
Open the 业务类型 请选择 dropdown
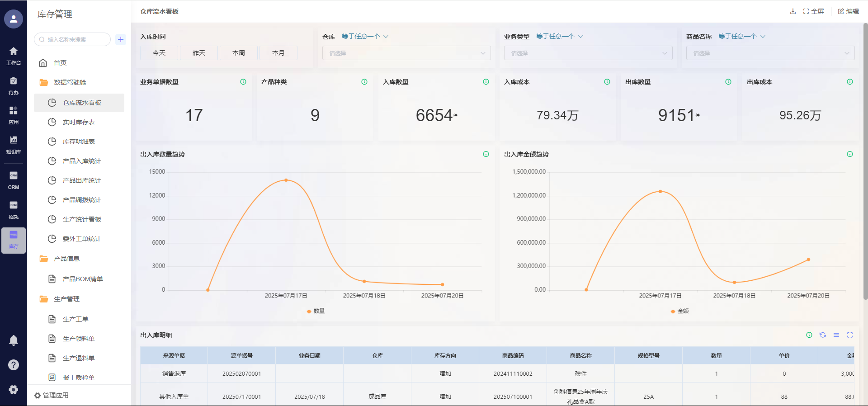coord(588,53)
